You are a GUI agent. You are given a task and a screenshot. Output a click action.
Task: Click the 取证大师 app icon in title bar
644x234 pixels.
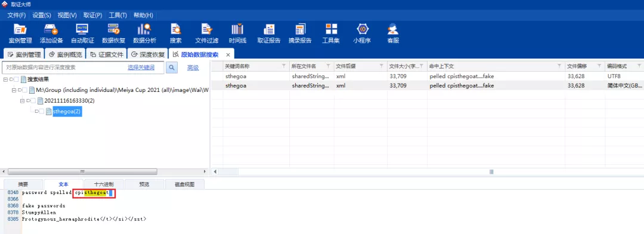5,4
